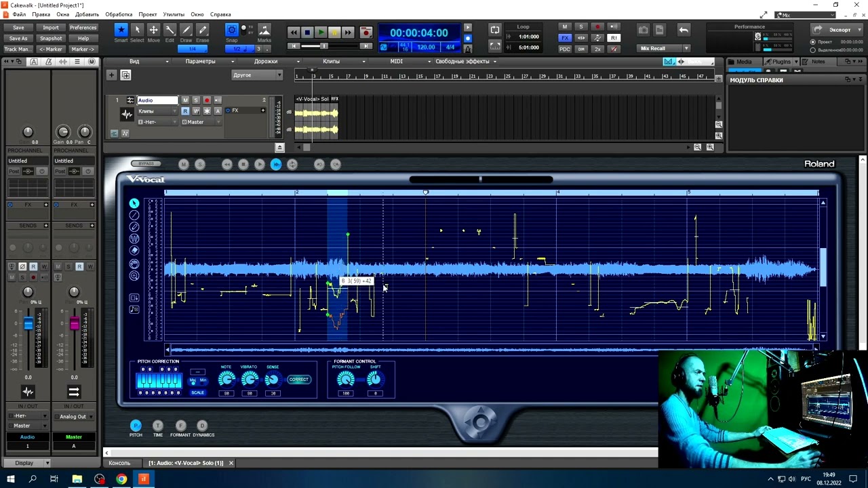Click the V-Vocal CORRECT button
The width and height of the screenshot is (868, 488).
(298, 380)
